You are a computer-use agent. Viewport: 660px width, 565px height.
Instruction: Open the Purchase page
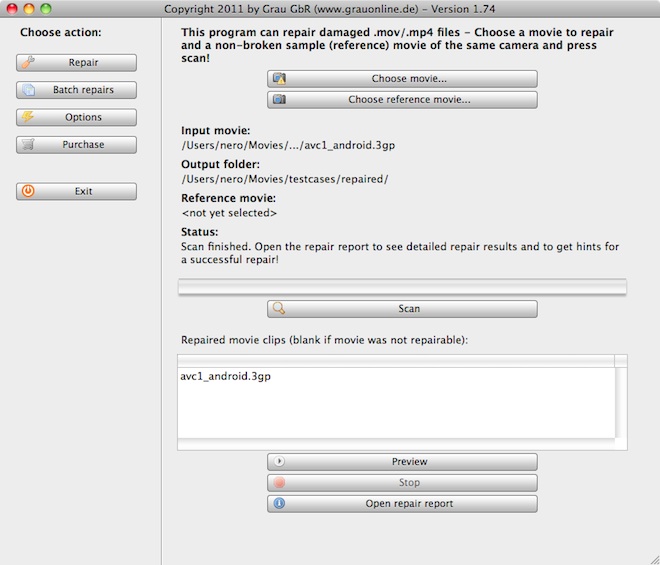click(x=76, y=145)
